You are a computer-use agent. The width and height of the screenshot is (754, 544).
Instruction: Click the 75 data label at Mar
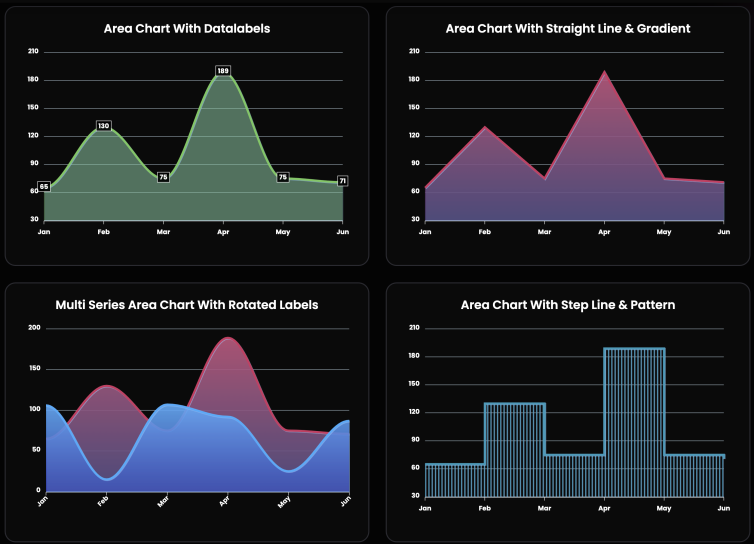tap(163, 177)
